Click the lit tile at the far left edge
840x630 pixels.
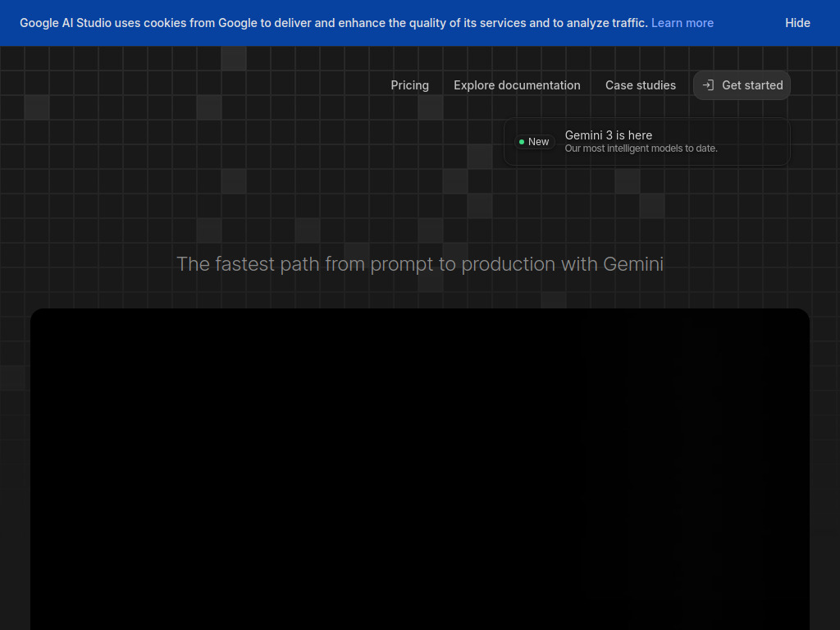coord(12,378)
